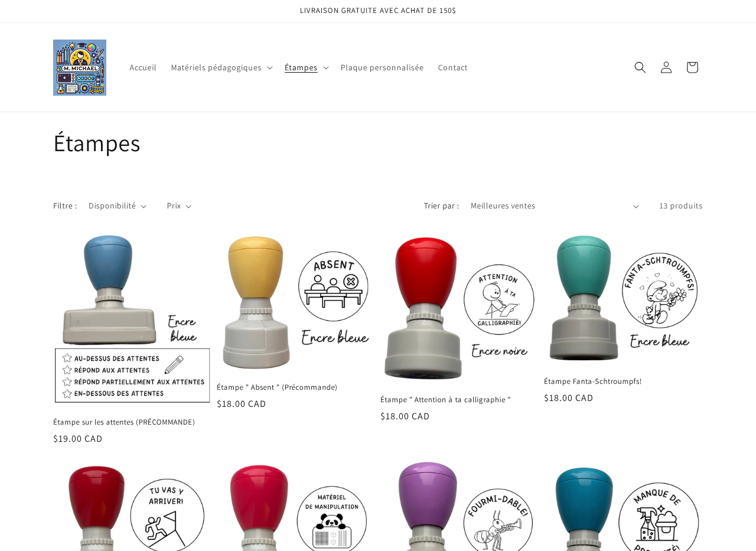Open Étampe Absent (Précommande) link

[x=277, y=387]
